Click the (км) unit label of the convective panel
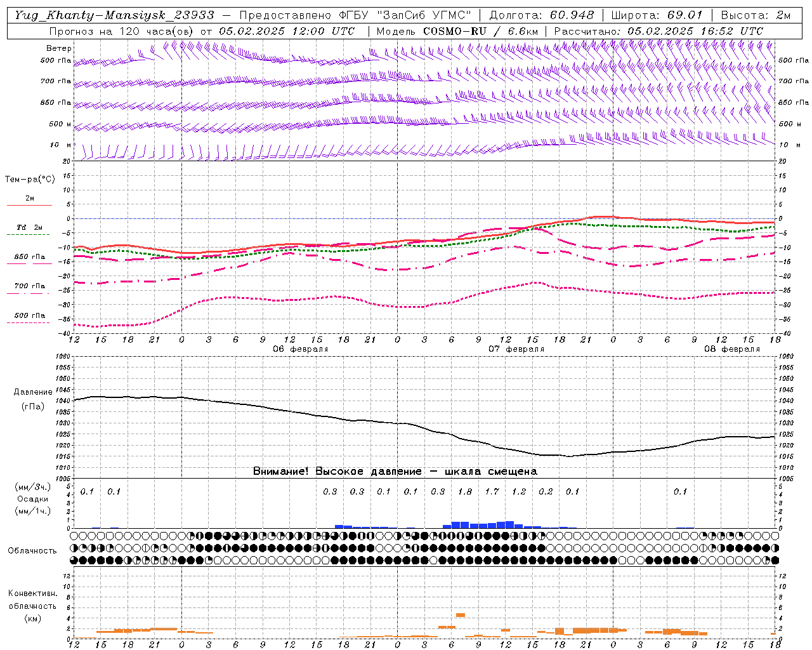This screenshot has width=812, height=650. tap(32, 618)
